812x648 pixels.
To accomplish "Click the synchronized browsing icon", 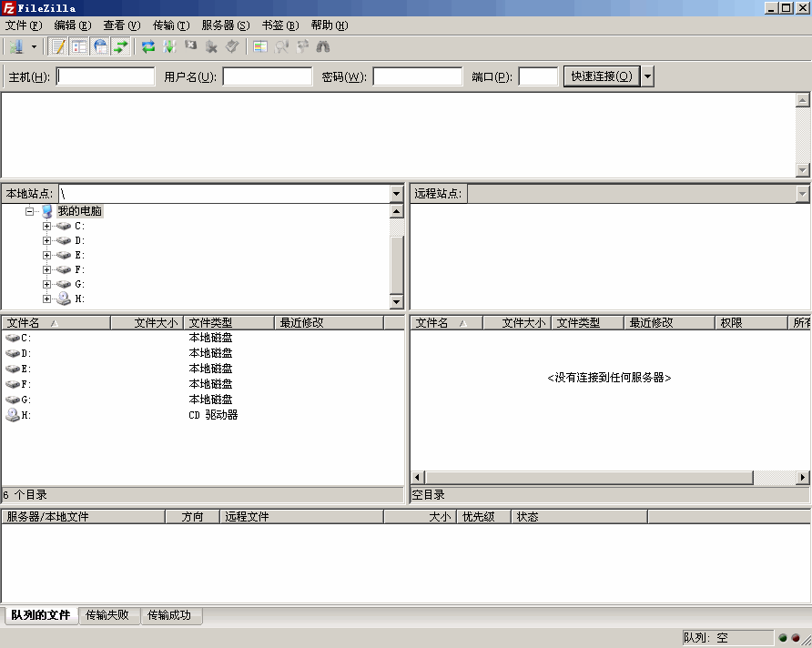I will pos(302,47).
